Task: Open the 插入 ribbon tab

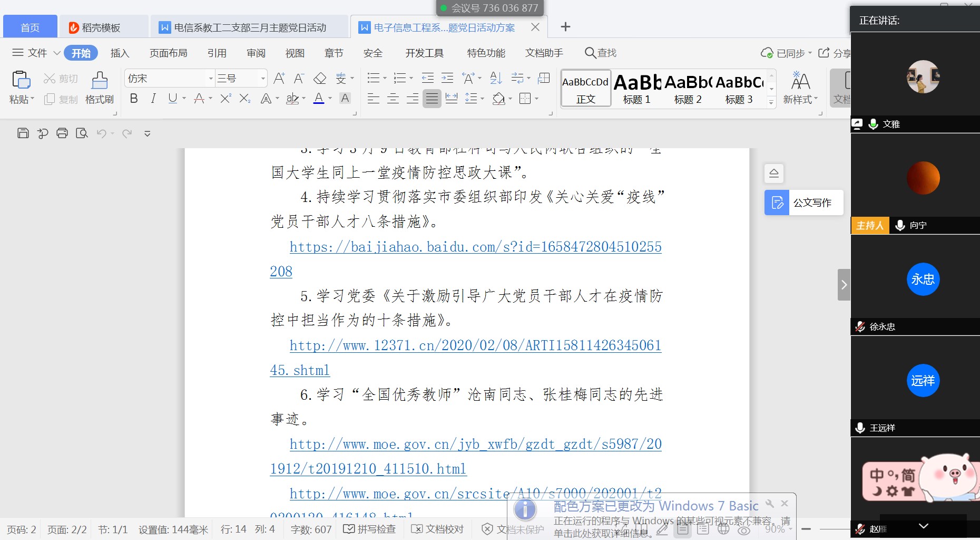Action: point(120,53)
